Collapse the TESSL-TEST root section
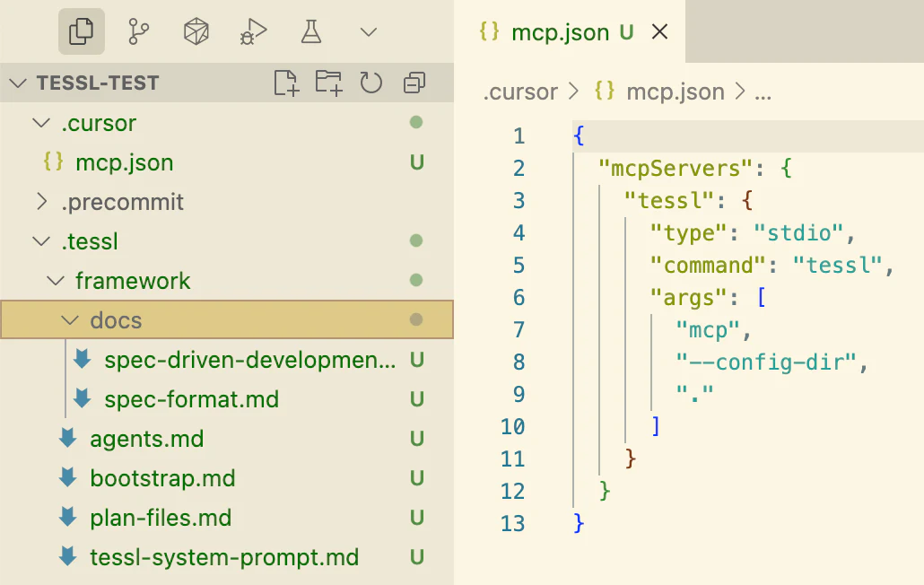 click(x=18, y=83)
